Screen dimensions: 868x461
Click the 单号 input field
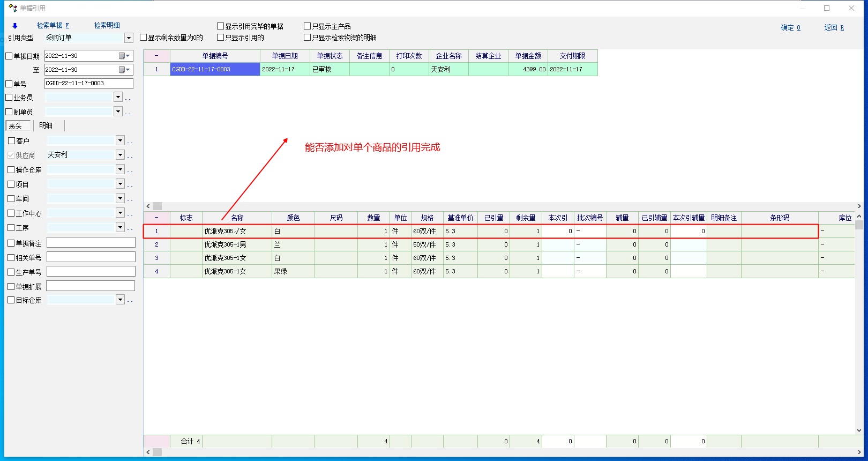(x=88, y=84)
